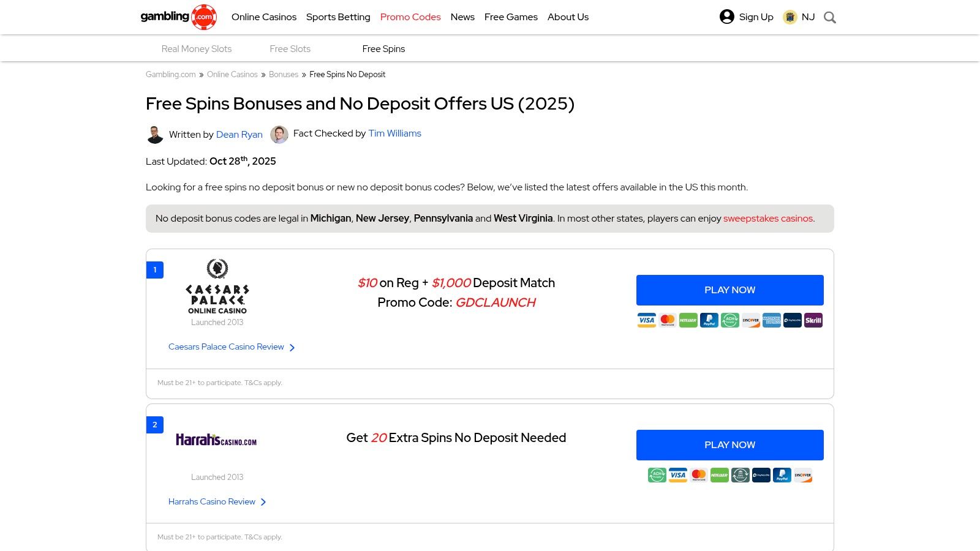
Task: Switch to the Free Spins tab
Action: pos(383,48)
